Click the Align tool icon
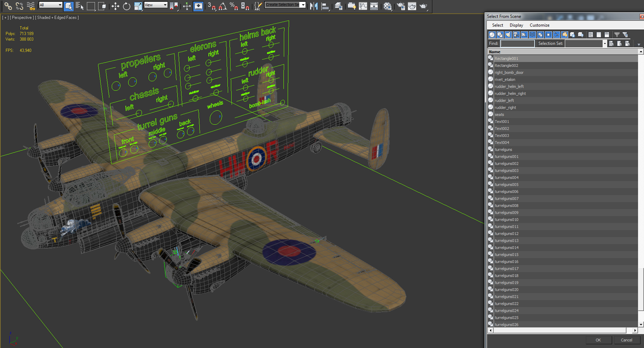 [x=325, y=6]
